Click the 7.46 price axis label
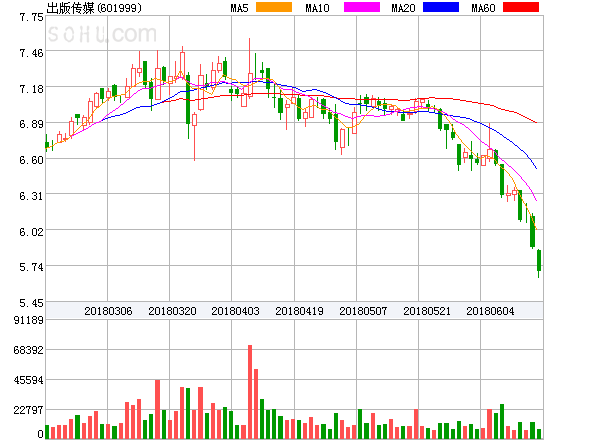This screenshot has width=600, height=440. click(31, 53)
